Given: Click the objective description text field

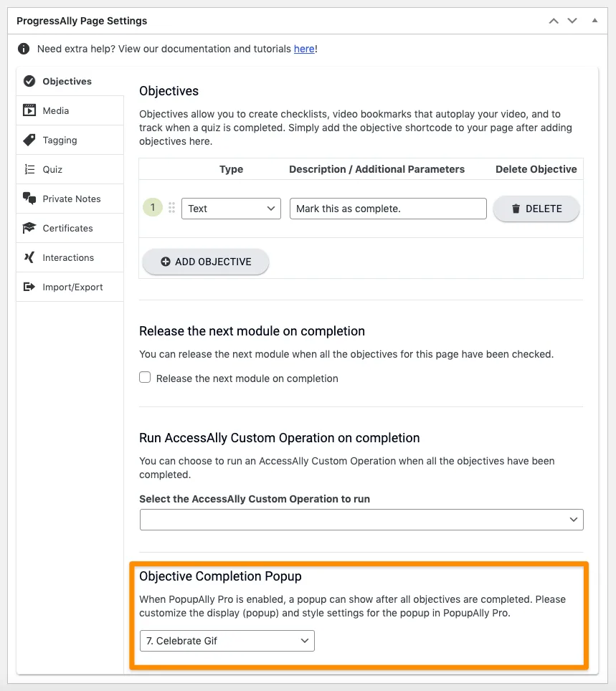Looking at the screenshot, I should pyautogui.click(x=388, y=209).
